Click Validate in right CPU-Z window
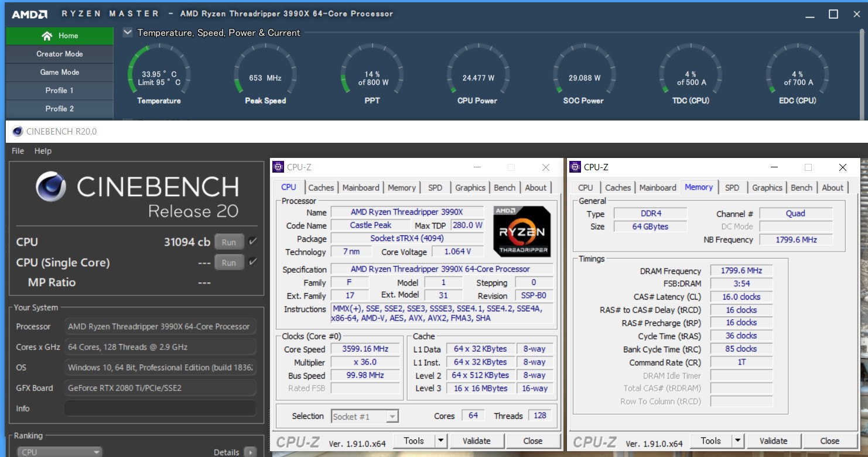Image resolution: width=868 pixels, height=457 pixels. coord(773,441)
